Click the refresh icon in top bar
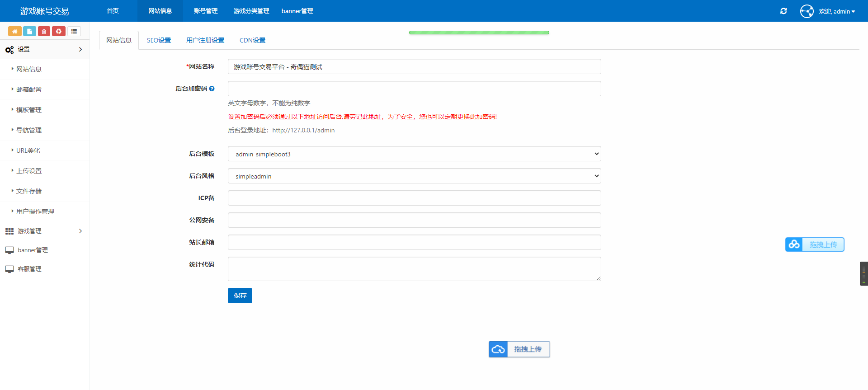The width and height of the screenshot is (868, 390). [783, 11]
